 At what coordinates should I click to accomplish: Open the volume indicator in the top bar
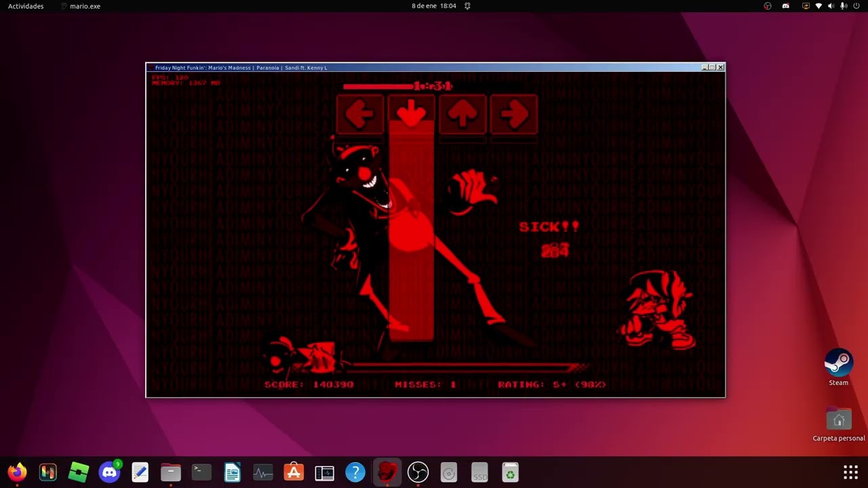pyautogui.click(x=831, y=6)
